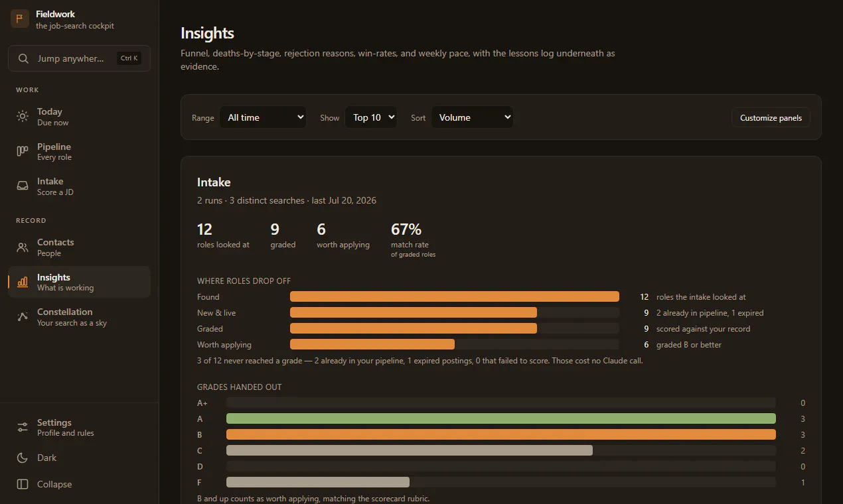This screenshot has width=843, height=504.
Task: Click the Intake inbox tray icon
Action: pyautogui.click(x=23, y=186)
